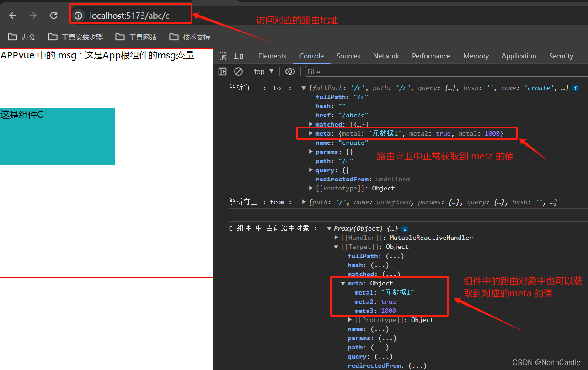Invoke the params (...) getter in Target
Image resolution: width=588 pixels, height=370 pixels.
(x=387, y=338)
